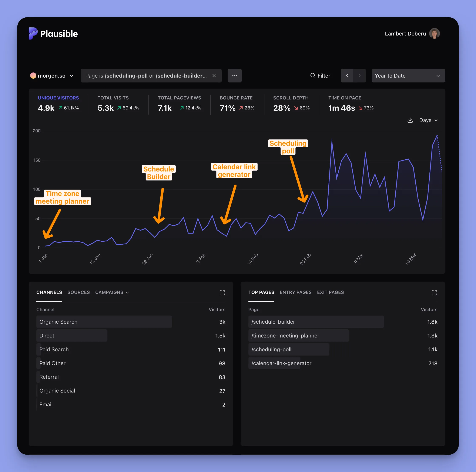Expand the Channels panel to fullscreen

click(222, 292)
